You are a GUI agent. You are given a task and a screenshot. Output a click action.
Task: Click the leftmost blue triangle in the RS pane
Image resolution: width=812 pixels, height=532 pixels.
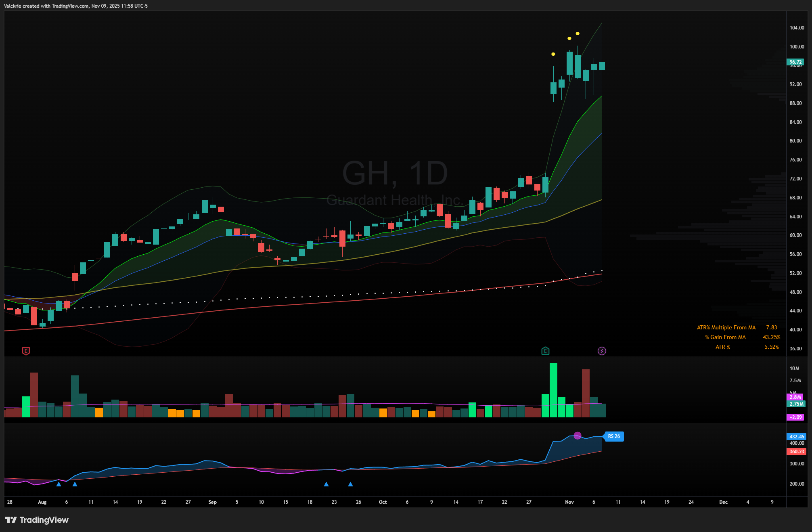tap(59, 484)
